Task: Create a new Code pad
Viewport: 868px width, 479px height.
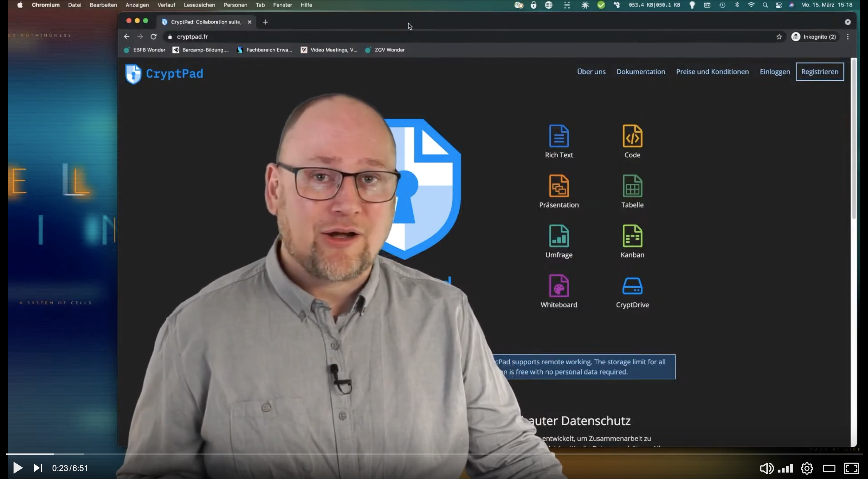Action: click(x=632, y=136)
